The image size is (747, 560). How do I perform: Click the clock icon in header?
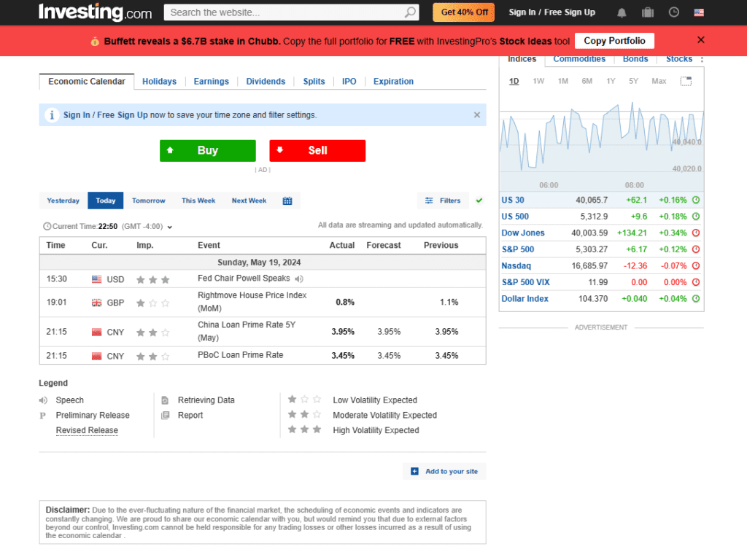[673, 12]
